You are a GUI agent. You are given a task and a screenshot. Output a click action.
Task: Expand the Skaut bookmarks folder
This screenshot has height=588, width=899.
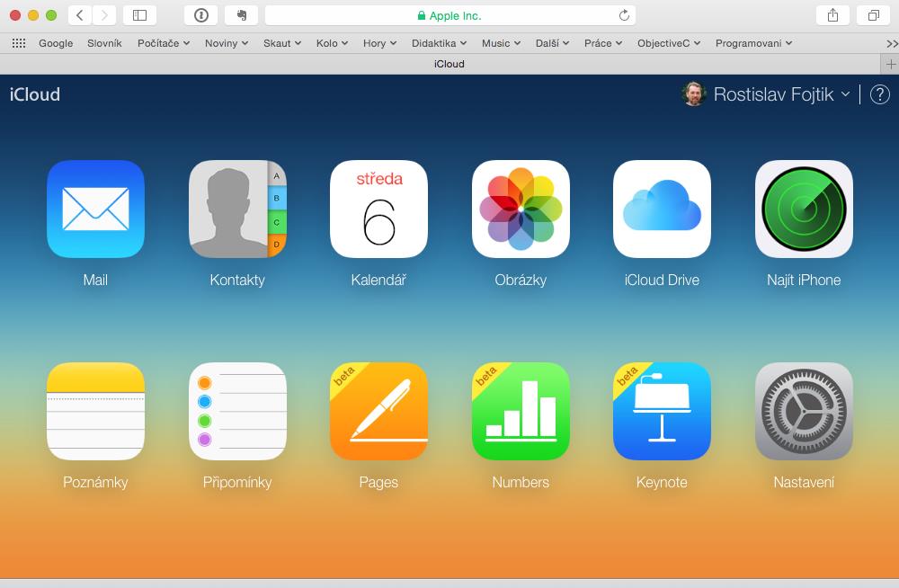click(282, 43)
